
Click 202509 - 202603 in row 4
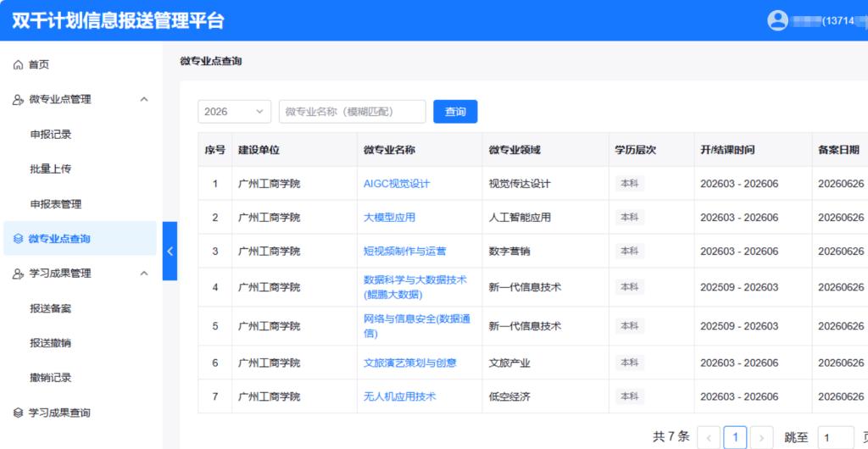pos(739,287)
